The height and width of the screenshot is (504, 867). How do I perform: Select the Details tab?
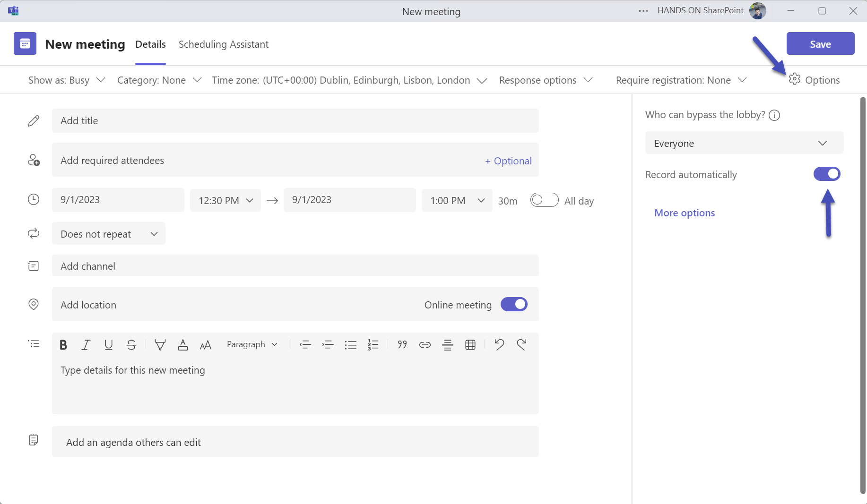(150, 44)
